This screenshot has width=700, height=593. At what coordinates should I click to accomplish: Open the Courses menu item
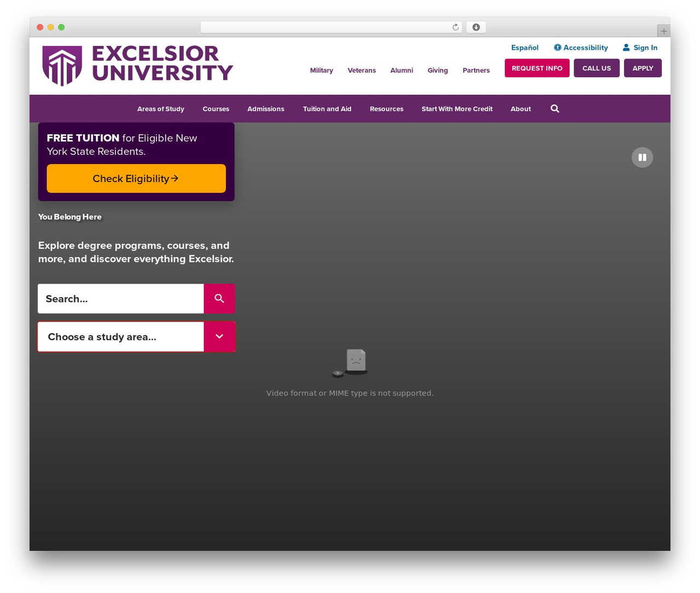coord(216,109)
